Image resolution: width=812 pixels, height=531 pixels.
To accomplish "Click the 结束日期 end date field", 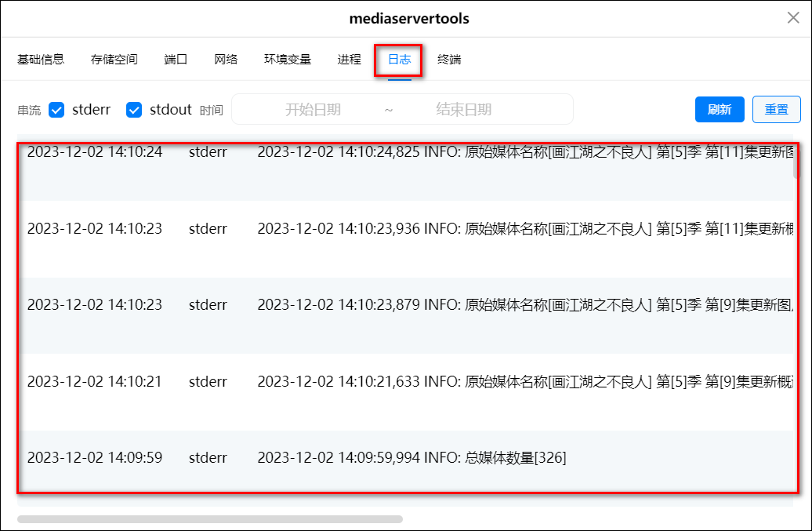I will [463, 110].
